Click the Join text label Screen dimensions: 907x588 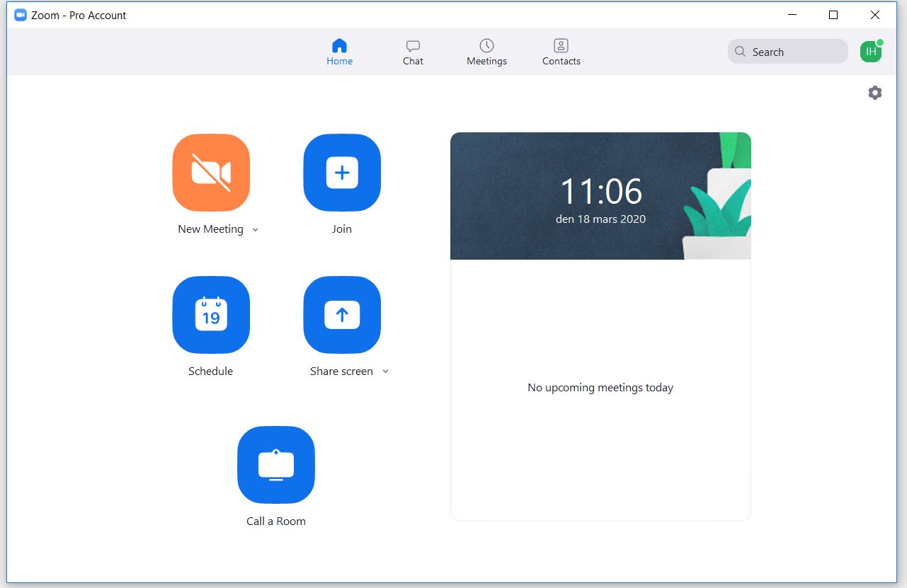pyautogui.click(x=342, y=229)
